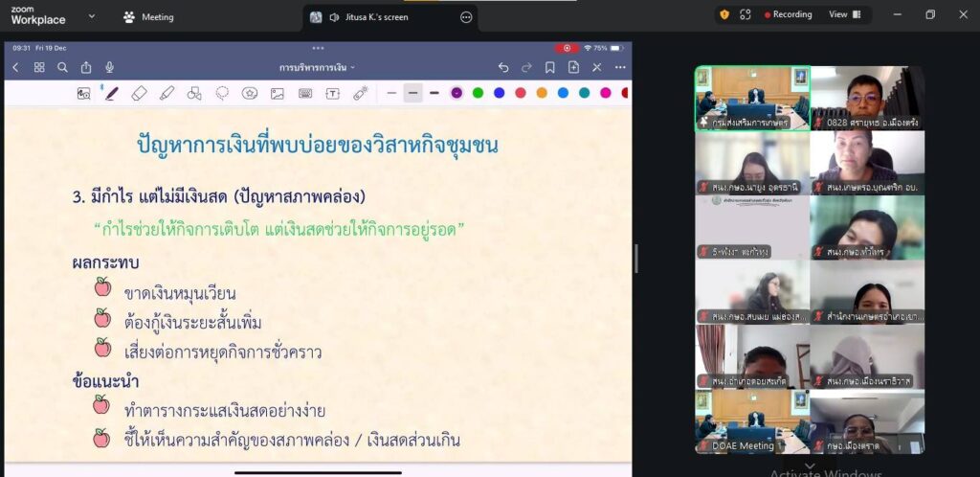The image size is (980, 477).
Task: Open the shapes tool
Action: pos(194,93)
